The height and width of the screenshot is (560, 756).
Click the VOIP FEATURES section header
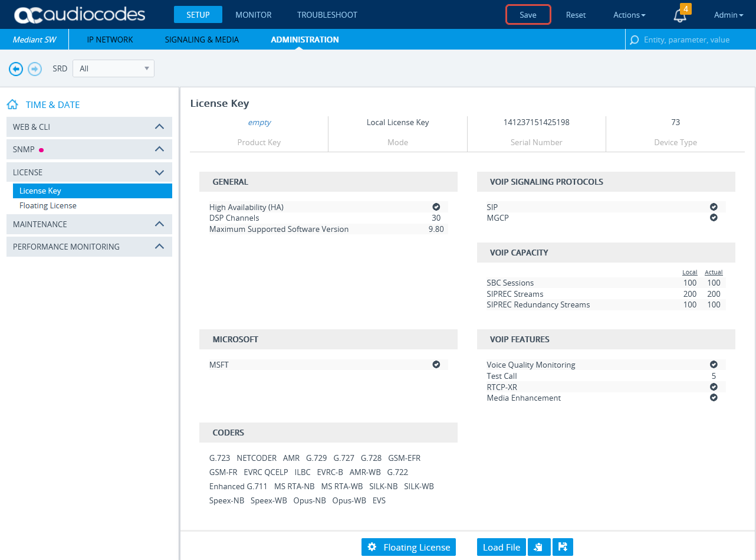(x=606, y=339)
